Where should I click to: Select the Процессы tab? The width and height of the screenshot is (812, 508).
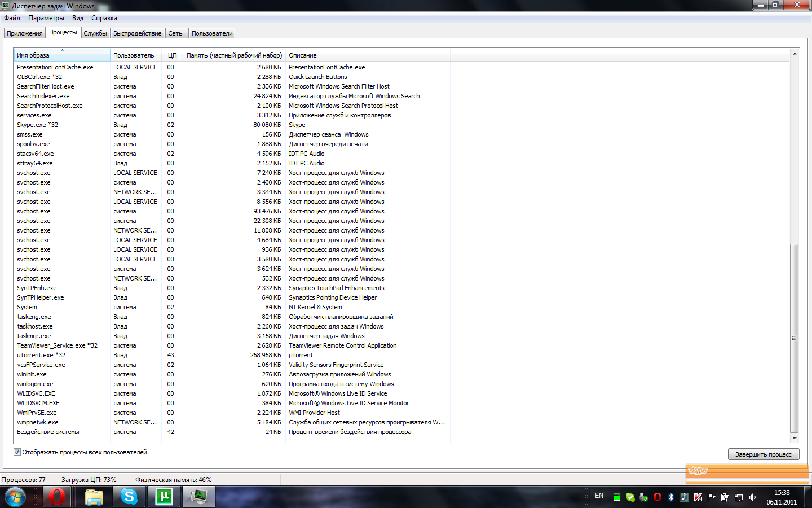[x=63, y=32]
